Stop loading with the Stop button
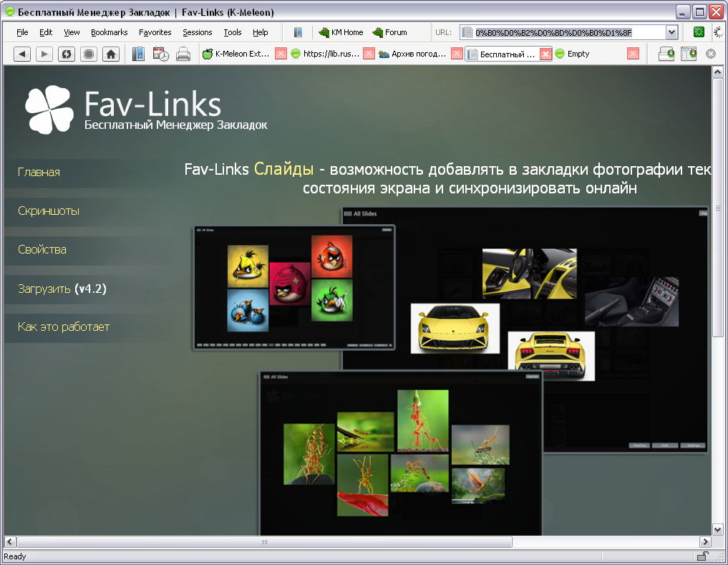This screenshot has width=728, height=565. 89,54
